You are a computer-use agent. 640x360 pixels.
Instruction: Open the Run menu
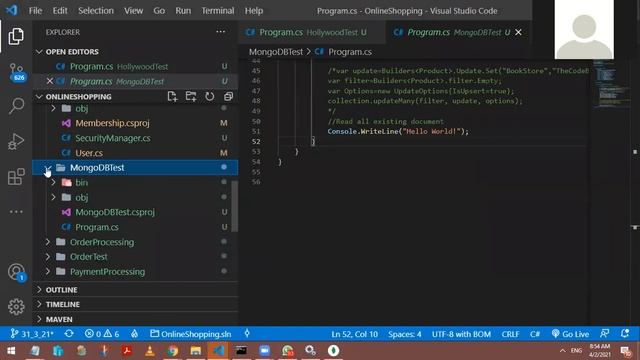183,11
